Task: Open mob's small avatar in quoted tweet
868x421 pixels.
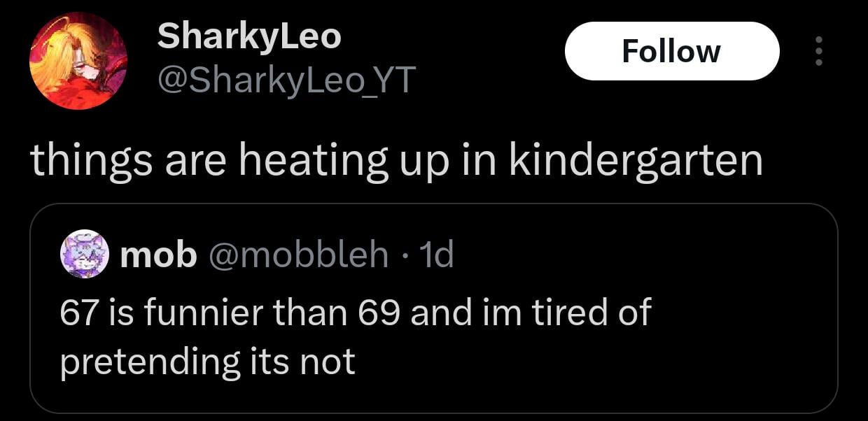Action: (85, 254)
